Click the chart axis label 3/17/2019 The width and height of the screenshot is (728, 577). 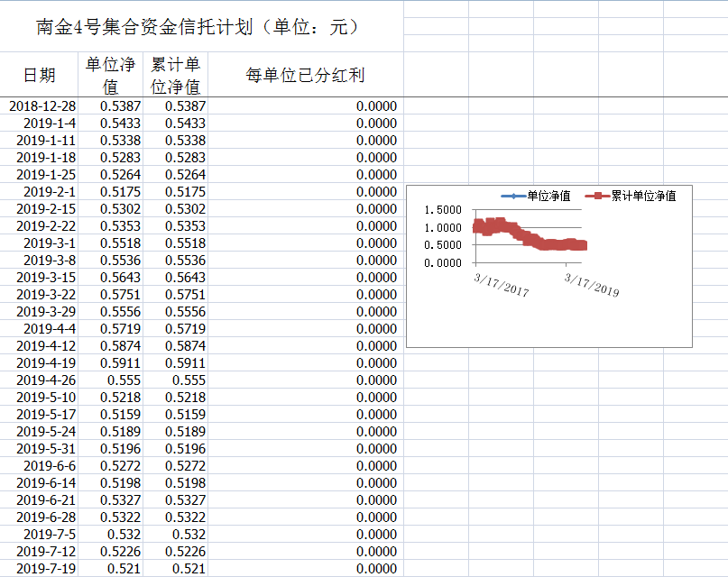click(592, 285)
